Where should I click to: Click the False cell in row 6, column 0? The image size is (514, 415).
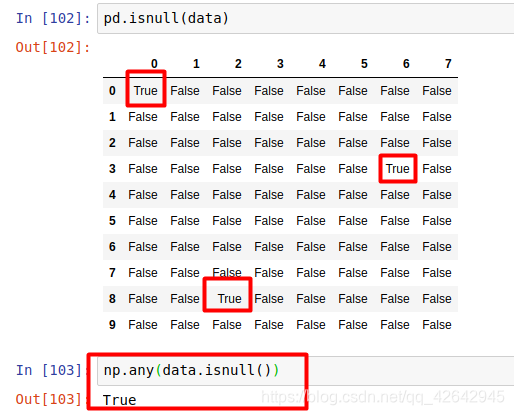(x=143, y=247)
